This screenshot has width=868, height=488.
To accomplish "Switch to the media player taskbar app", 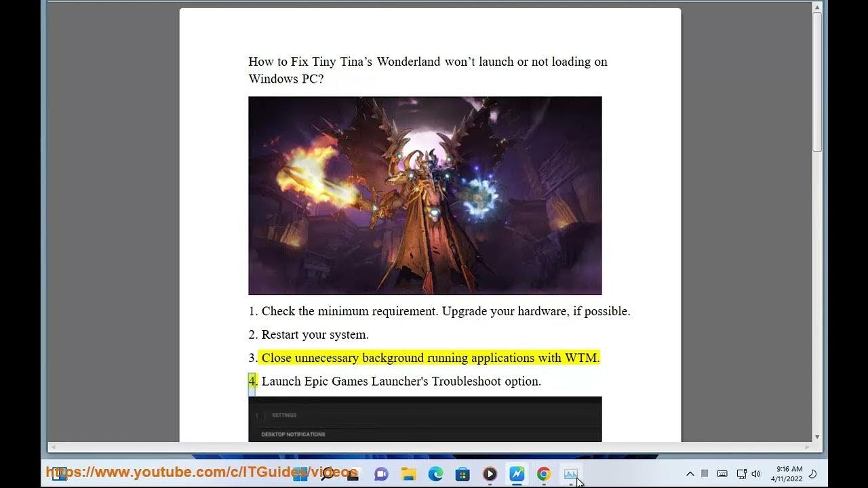I will coord(490,474).
